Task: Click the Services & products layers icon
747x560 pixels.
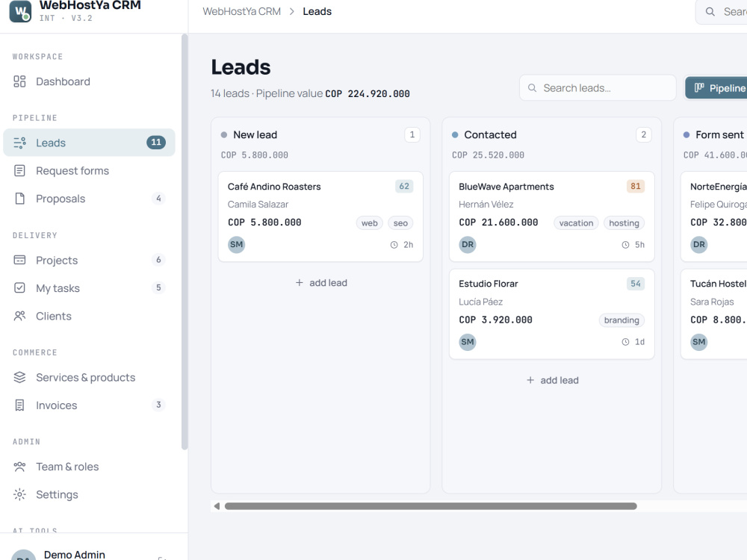Action: coord(19,377)
